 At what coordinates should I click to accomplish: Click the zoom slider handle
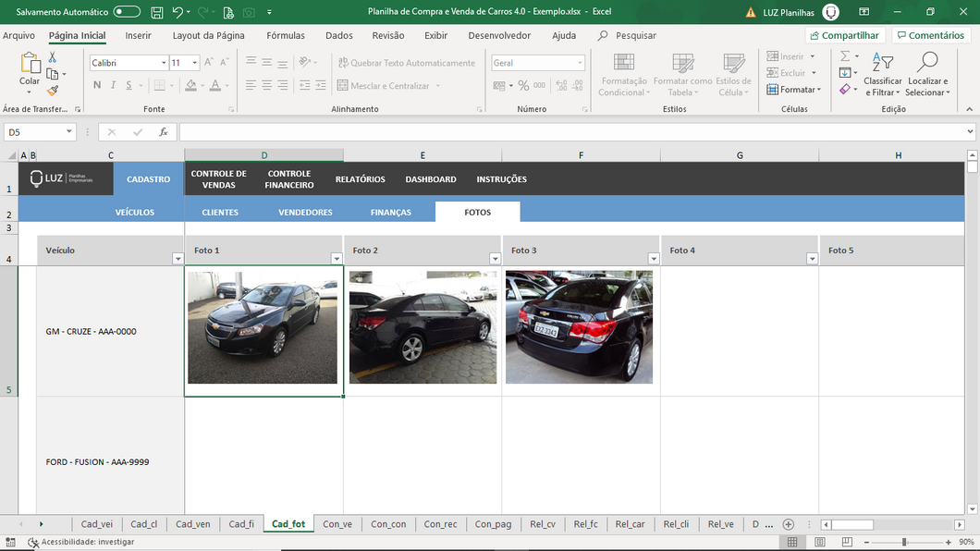coord(904,543)
